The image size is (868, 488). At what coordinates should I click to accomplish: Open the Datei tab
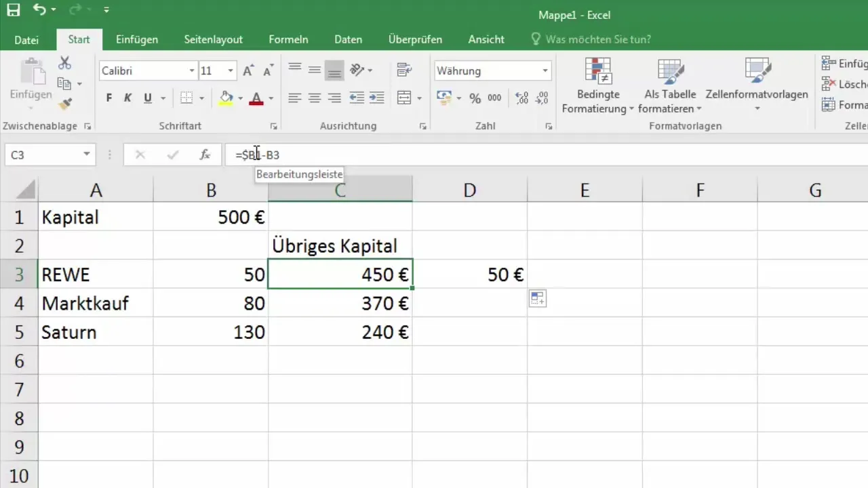[26, 40]
